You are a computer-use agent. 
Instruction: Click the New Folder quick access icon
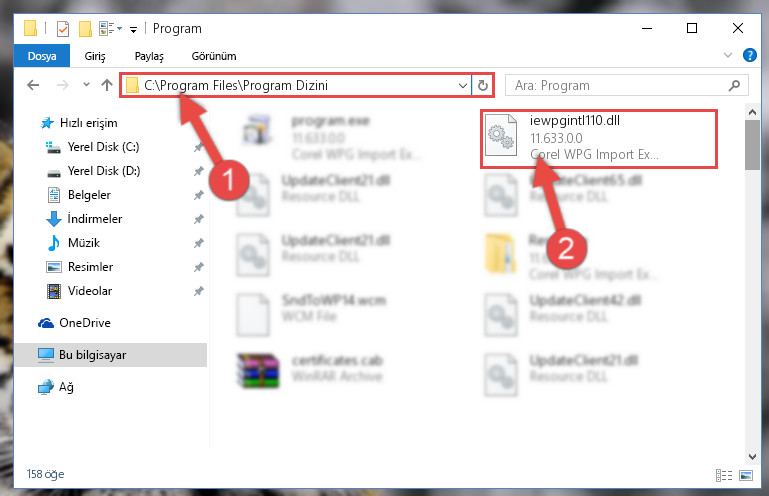click(x=85, y=29)
